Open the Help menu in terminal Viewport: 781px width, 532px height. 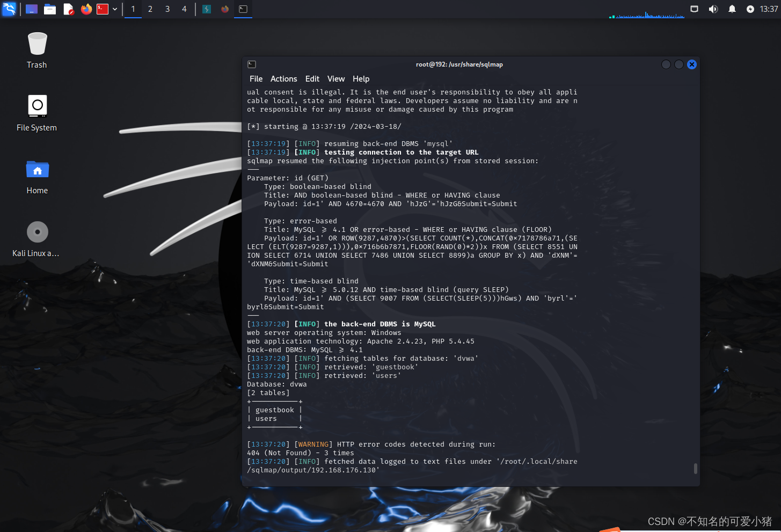pyautogui.click(x=361, y=79)
